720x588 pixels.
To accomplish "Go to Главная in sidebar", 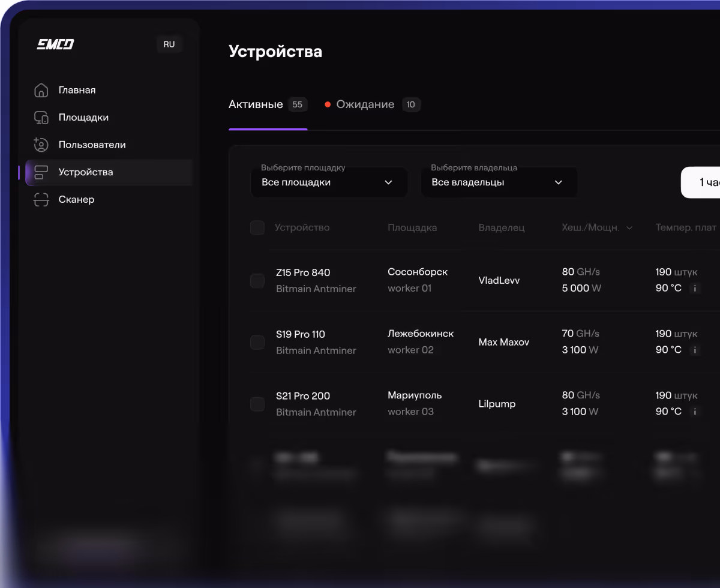I will [77, 90].
